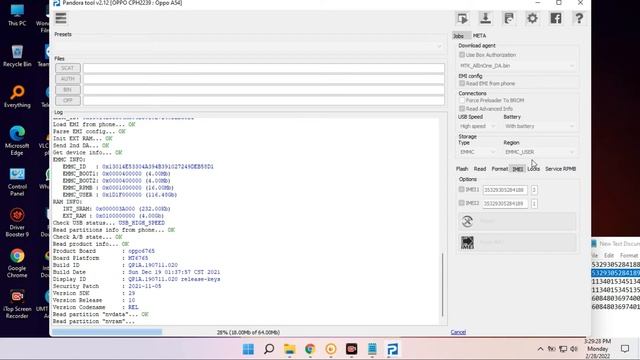Image resolution: width=640 pixels, height=360 pixels.
Task: Select the Locks tab
Action: (x=533, y=169)
